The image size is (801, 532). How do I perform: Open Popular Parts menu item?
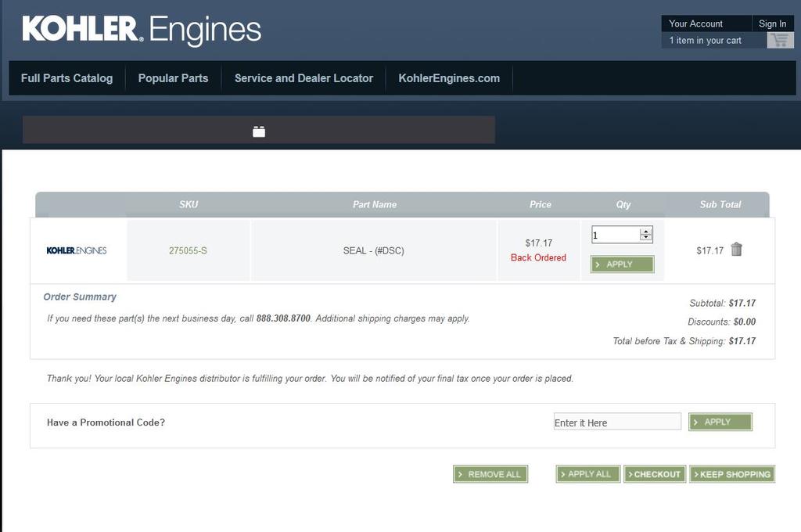[173, 78]
